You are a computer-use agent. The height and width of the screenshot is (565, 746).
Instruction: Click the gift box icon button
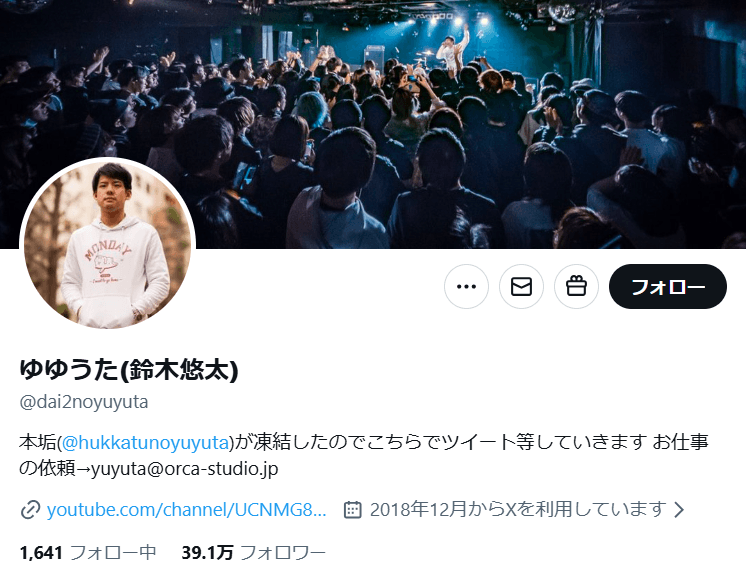[576, 286]
